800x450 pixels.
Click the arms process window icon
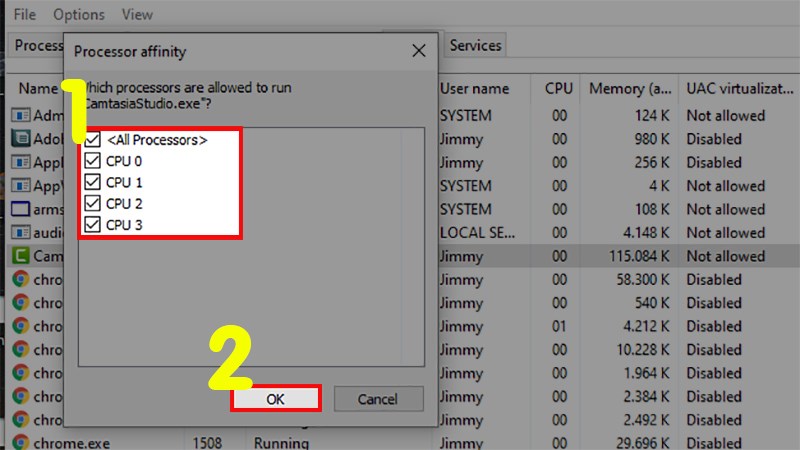point(20,209)
